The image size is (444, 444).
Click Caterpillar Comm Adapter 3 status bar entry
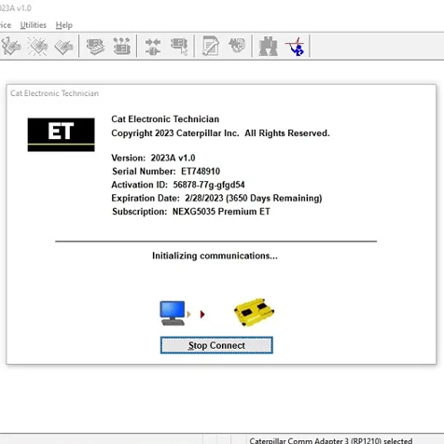pos(331,440)
